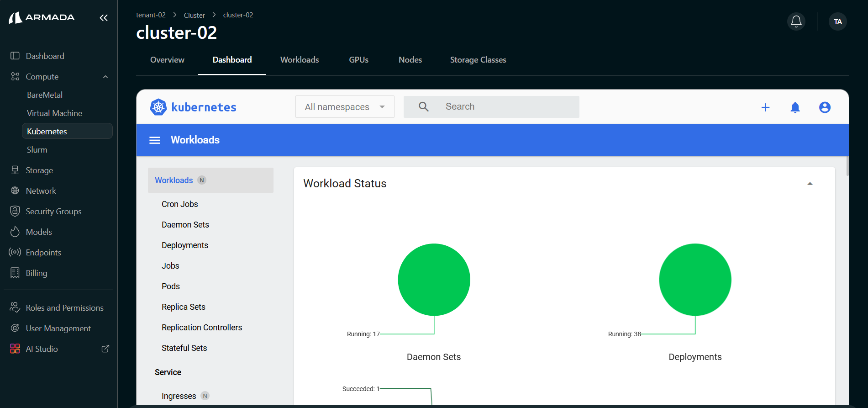Open Ingresses in side nav
Viewport: 868px width, 408px height.
179,396
